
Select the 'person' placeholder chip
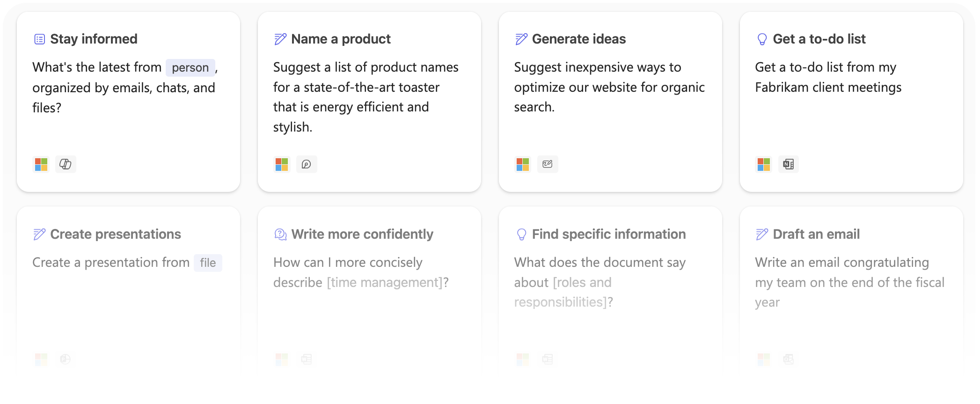point(190,67)
